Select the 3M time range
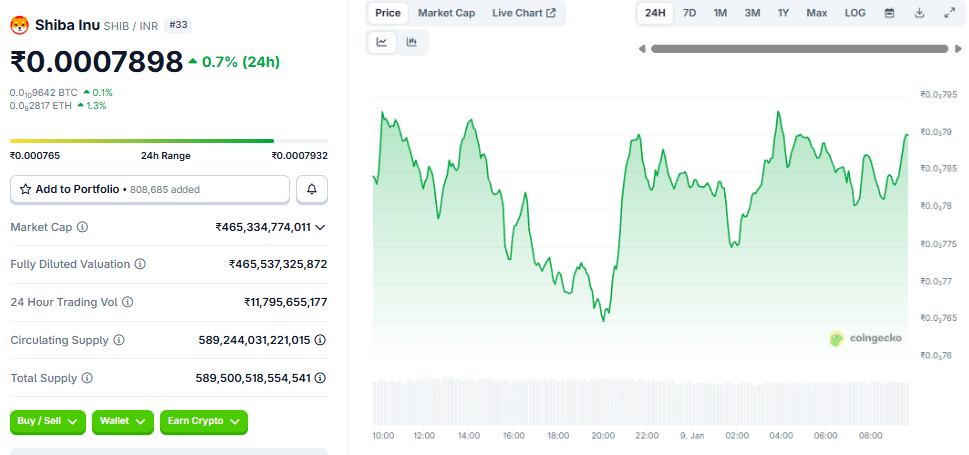This screenshot has width=969, height=455. coord(752,13)
